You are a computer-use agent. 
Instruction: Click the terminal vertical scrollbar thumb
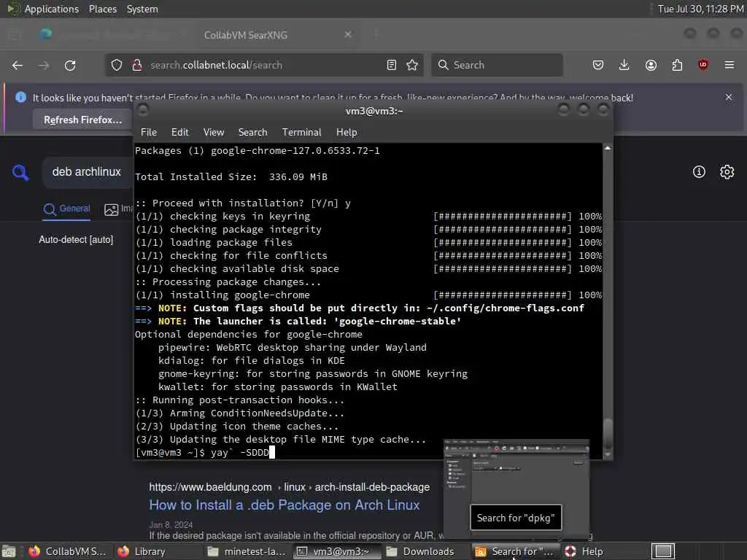click(608, 433)
